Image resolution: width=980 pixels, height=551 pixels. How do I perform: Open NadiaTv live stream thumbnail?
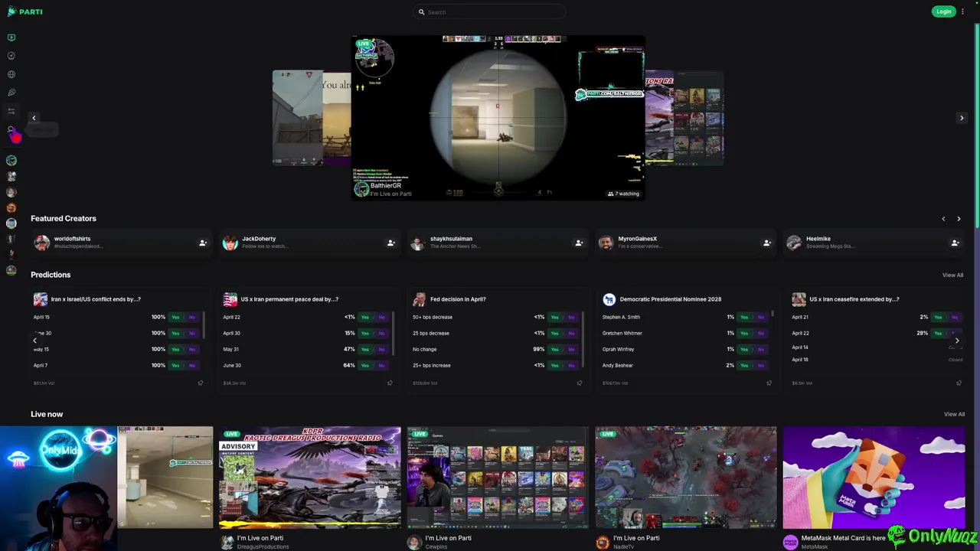click(686, 478)
